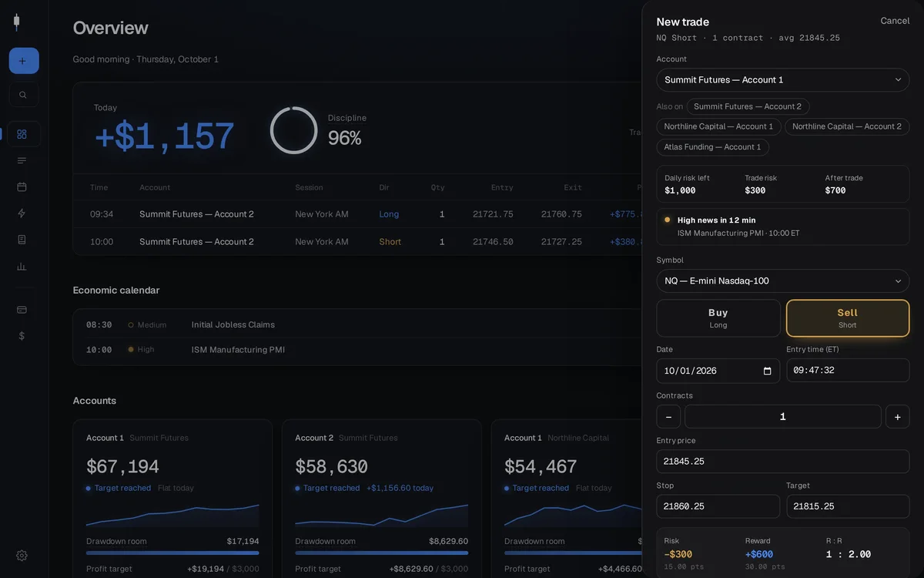Screen dimensions: 924x578
Task: Edit the Entry price field
Action: click(x=783, y=462)
